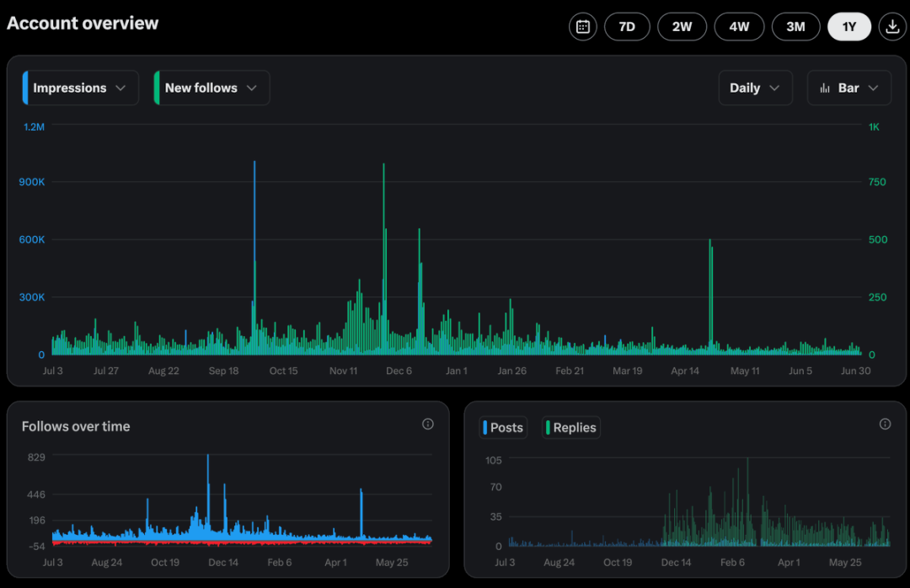Click the Follows over time title

[76, 426]
